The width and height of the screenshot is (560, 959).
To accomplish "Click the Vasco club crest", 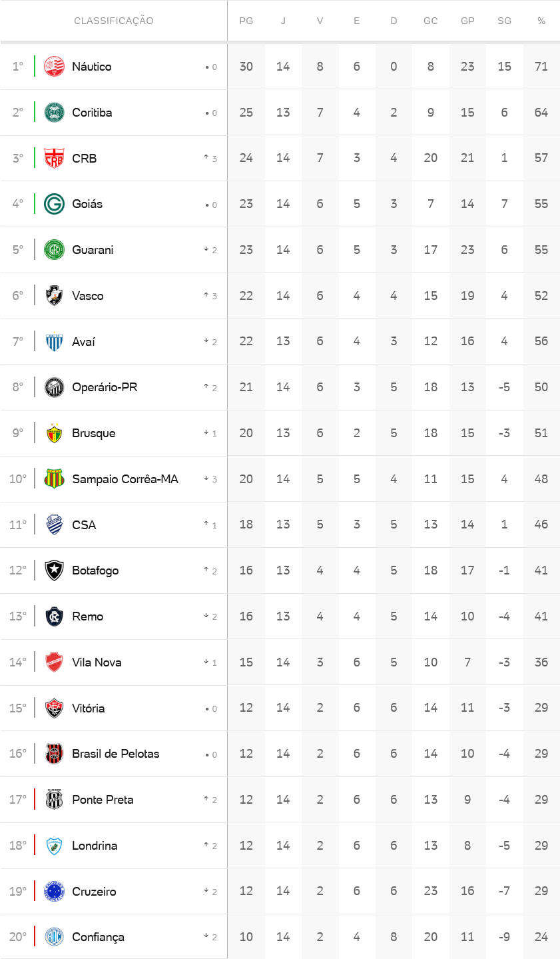I will (x=54, y=296).
